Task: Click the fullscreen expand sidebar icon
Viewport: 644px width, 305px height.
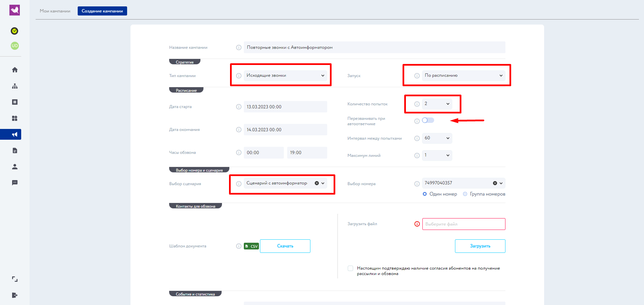Action: pyautogui.click(x=15, y=279)
